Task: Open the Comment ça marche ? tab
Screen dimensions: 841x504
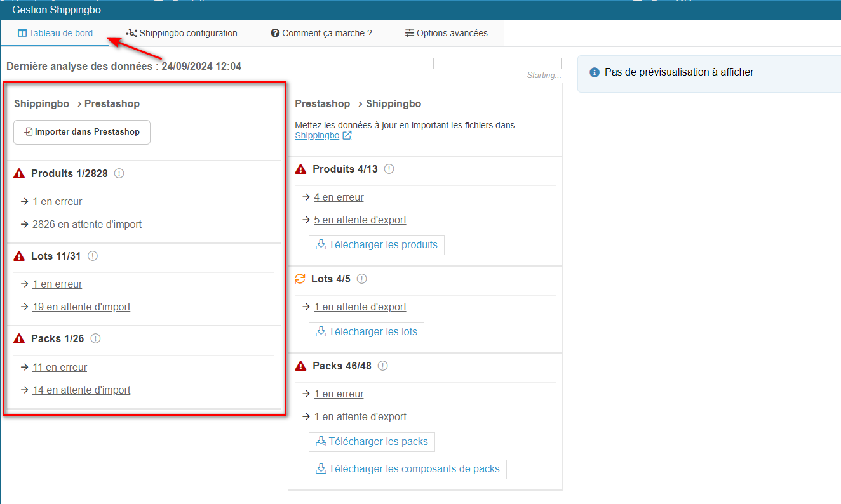Action: point(321,33)
